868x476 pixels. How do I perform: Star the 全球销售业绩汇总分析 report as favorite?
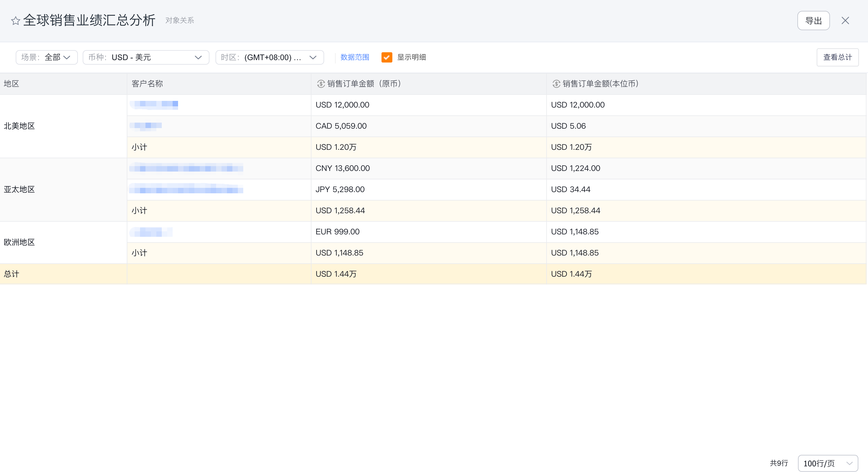[x=15, y=21]
